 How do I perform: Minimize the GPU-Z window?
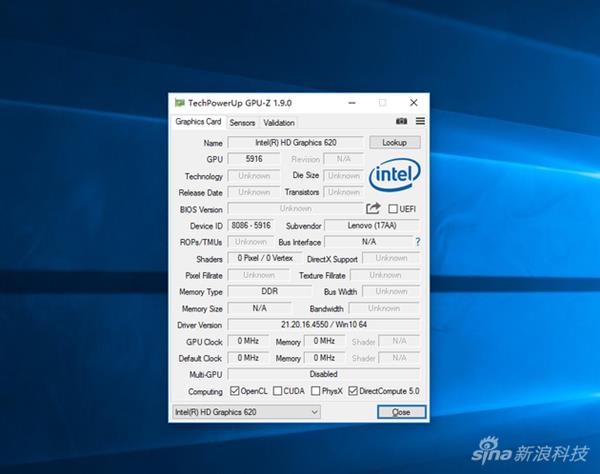pos(352,103)
